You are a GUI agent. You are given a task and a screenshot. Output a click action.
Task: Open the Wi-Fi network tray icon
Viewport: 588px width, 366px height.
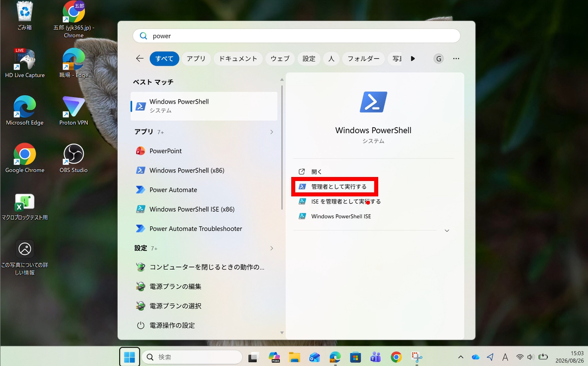coord(520,357)
